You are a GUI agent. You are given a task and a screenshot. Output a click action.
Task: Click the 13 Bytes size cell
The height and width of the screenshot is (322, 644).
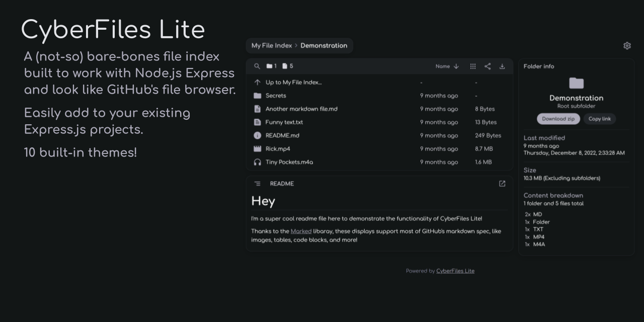tap(486, 122)
